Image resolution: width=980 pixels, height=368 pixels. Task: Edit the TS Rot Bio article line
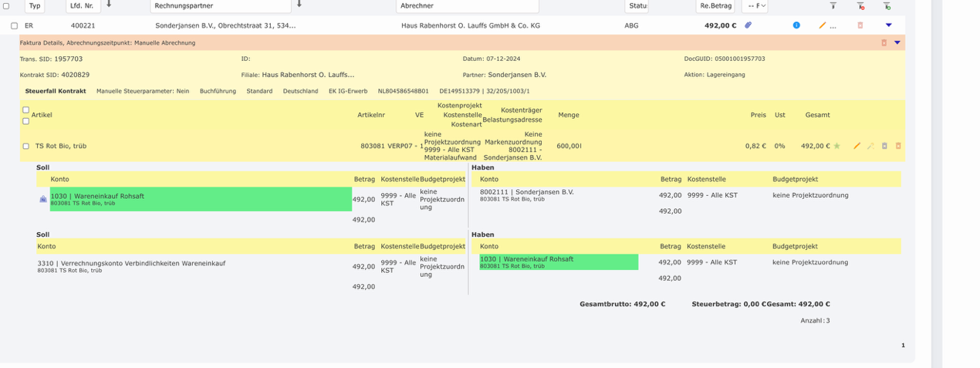[x=857, y=146]
